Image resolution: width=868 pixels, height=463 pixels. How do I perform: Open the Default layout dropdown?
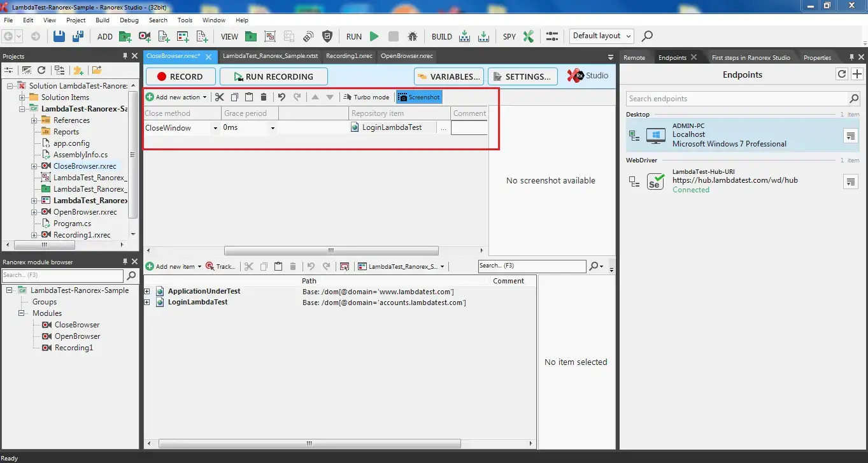point(602,36)
